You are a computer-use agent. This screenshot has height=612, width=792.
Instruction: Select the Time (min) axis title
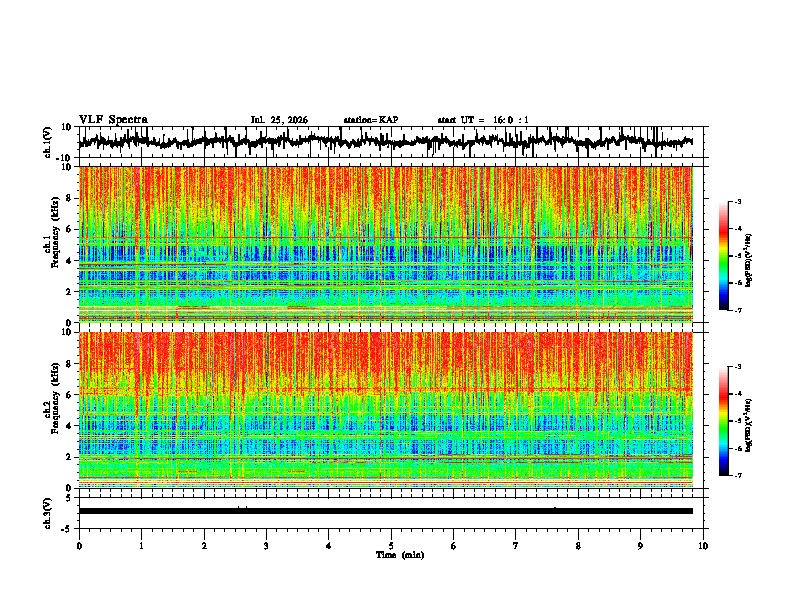pyautogui.click(x=400, y=555)
